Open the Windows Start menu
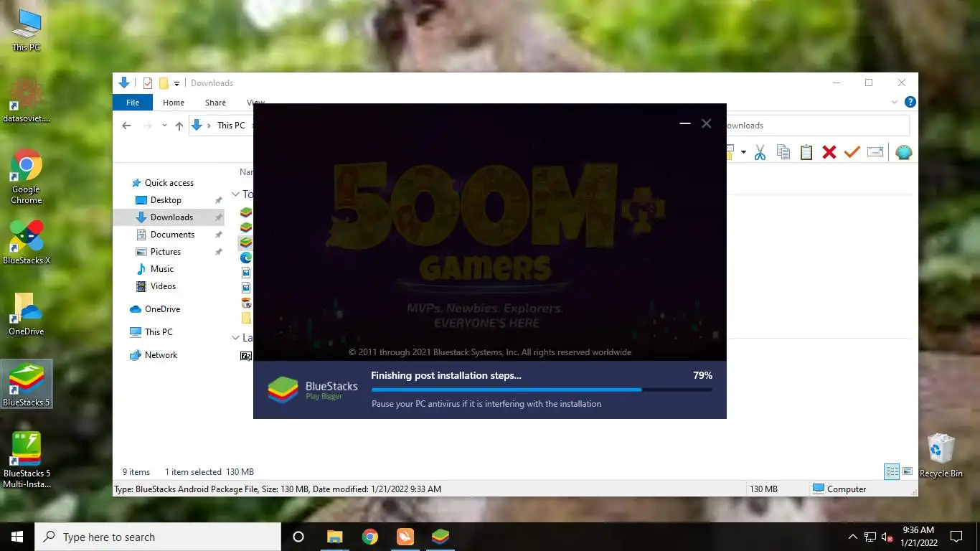980x551 pixels. (17, 537)
